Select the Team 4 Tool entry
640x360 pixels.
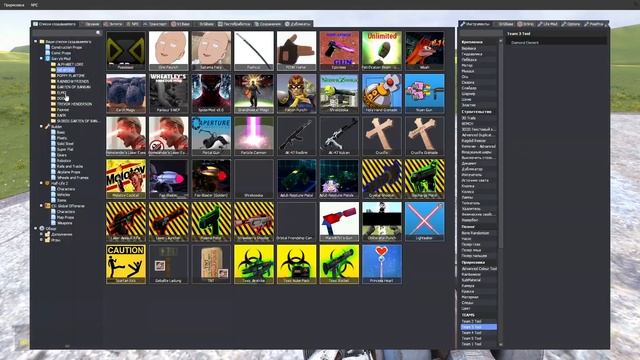[478, 333]
